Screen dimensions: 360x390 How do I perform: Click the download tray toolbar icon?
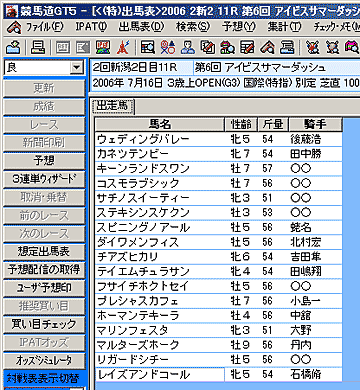(13, 47)
